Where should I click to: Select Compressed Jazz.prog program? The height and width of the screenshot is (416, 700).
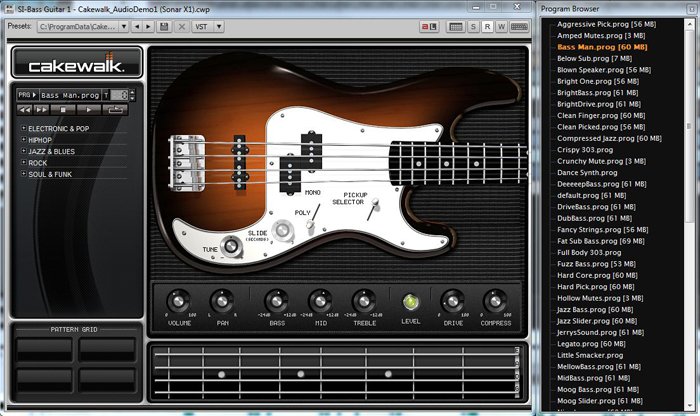pyautogui.click(x=609, y=138)
